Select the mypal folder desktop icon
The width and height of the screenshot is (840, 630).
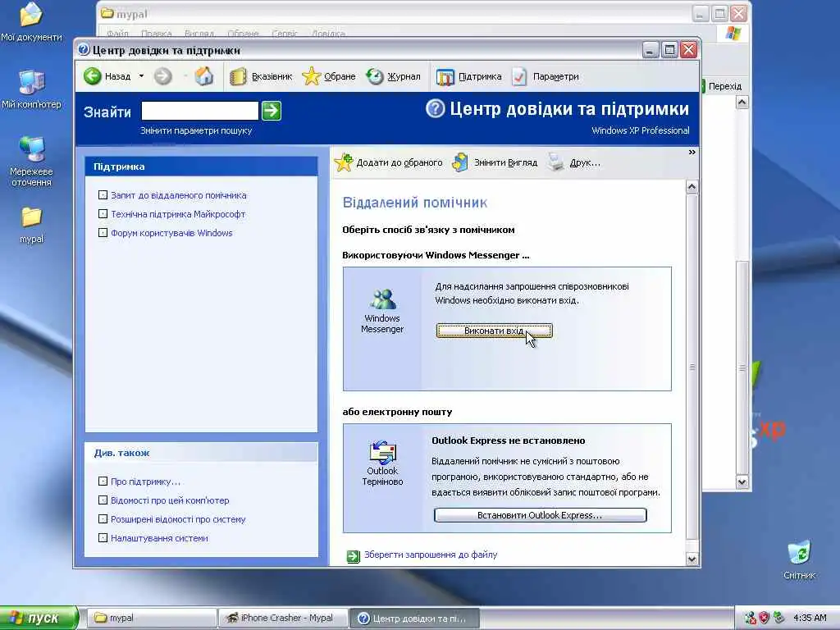point(31,225)
